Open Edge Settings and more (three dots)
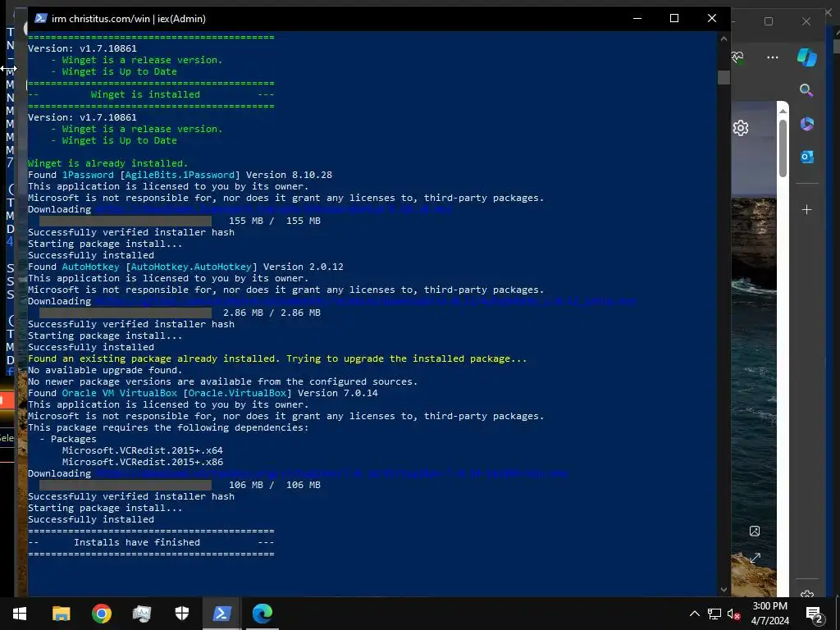 coord(773,57)
